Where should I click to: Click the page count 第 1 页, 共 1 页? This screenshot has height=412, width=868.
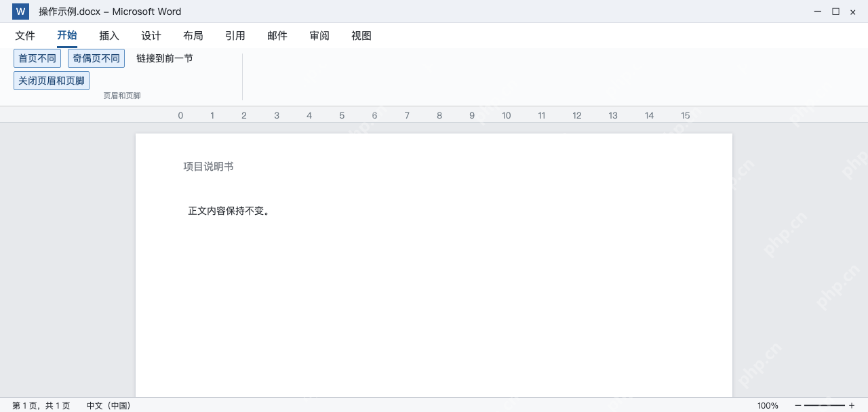pyautogui.click(x=41, y=406)
